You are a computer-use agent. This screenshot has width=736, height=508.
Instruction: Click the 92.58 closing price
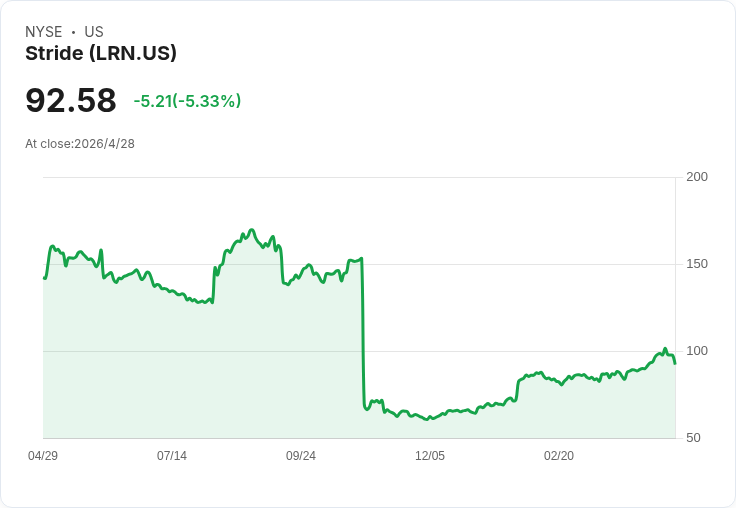point(71,101)
